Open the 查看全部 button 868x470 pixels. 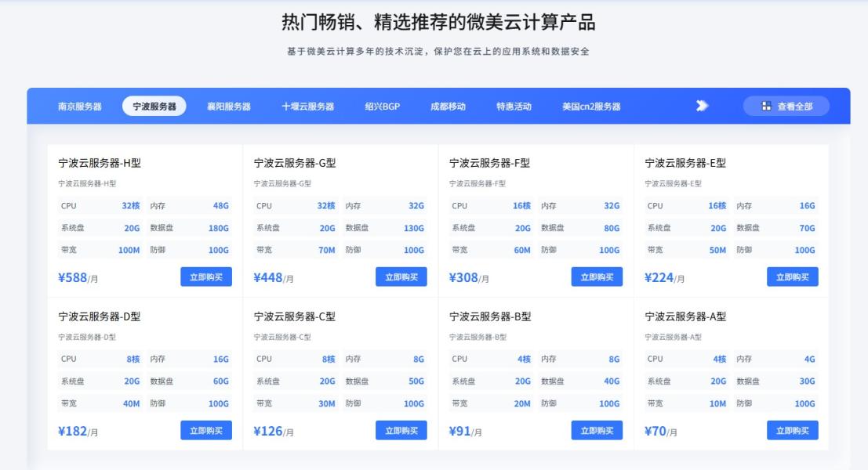[786, 106]
